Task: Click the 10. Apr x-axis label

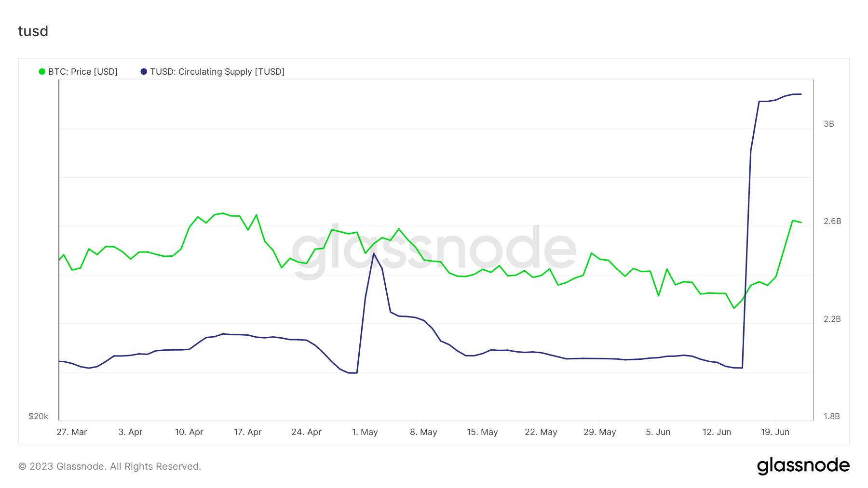Action: pos(189,432)
